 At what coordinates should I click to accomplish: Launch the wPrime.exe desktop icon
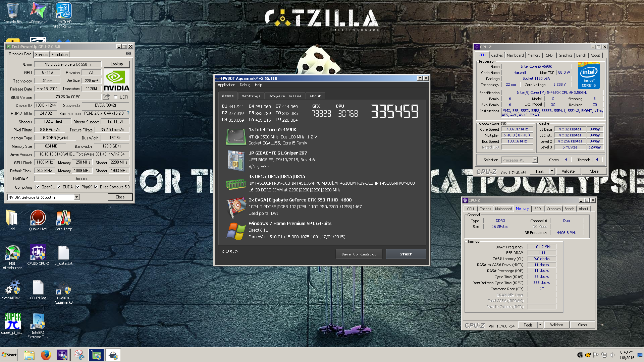[x=38, y=13]
